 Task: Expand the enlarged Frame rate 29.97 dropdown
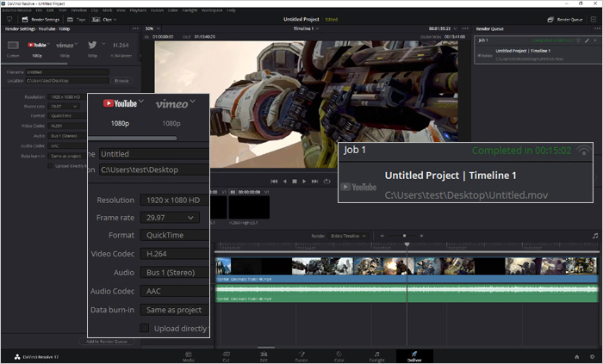click(x=170, y=218)
